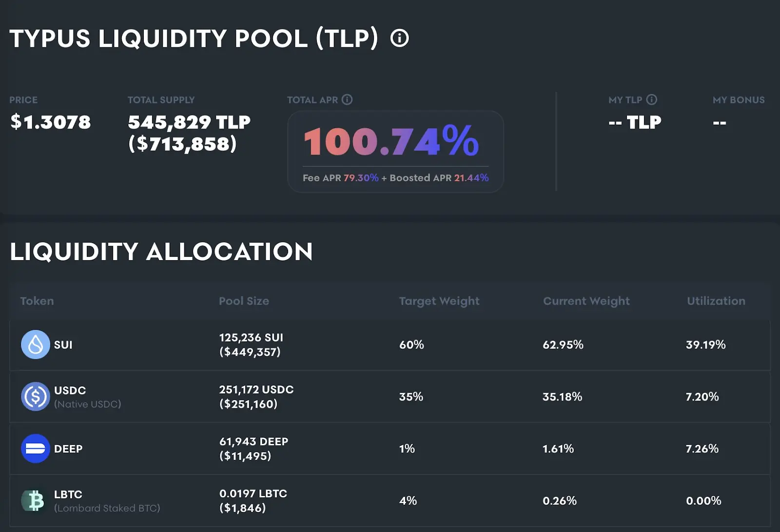Viewport: 780px width, 532px height.
Task: Click the USDC current weight 35.18%
Action: [562, 397]
